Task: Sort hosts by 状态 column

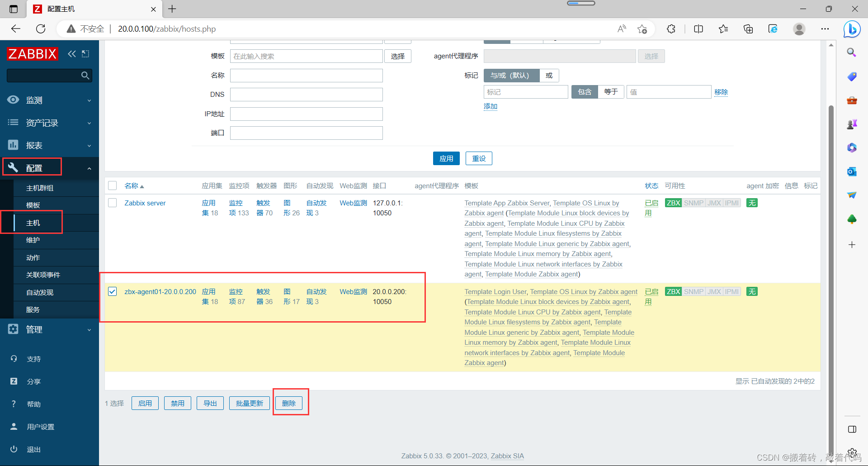Action: [x=651, y=185]
